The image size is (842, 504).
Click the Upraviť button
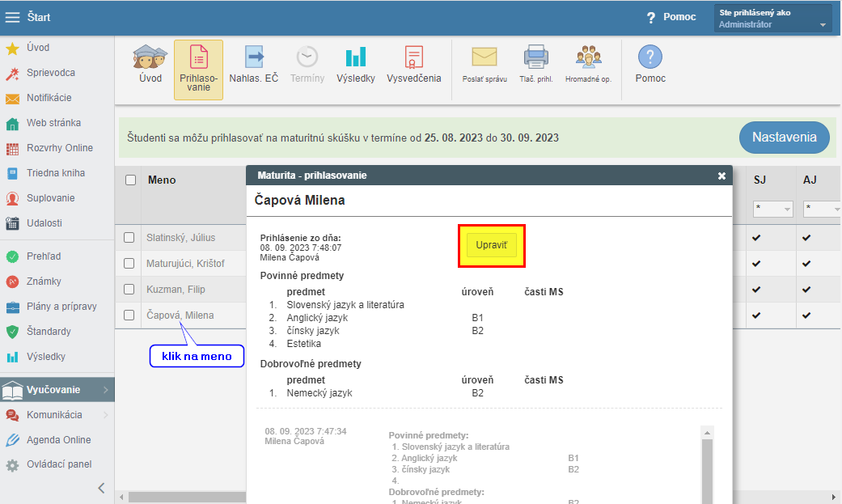click(491, 245)
